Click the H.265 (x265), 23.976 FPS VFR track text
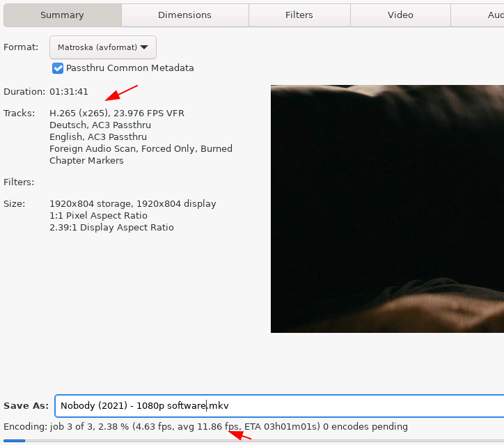Screen dimensions: 504x445 (117, 114)
